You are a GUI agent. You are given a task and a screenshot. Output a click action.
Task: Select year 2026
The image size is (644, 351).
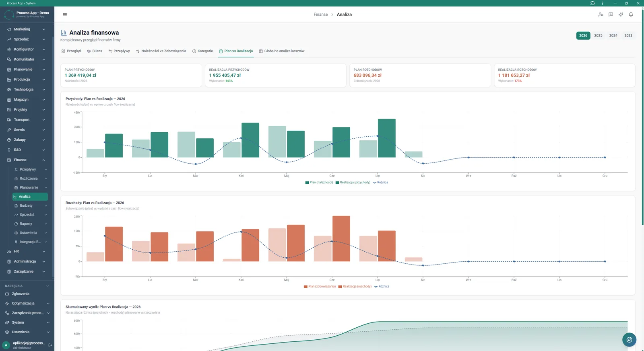[583, 35]
